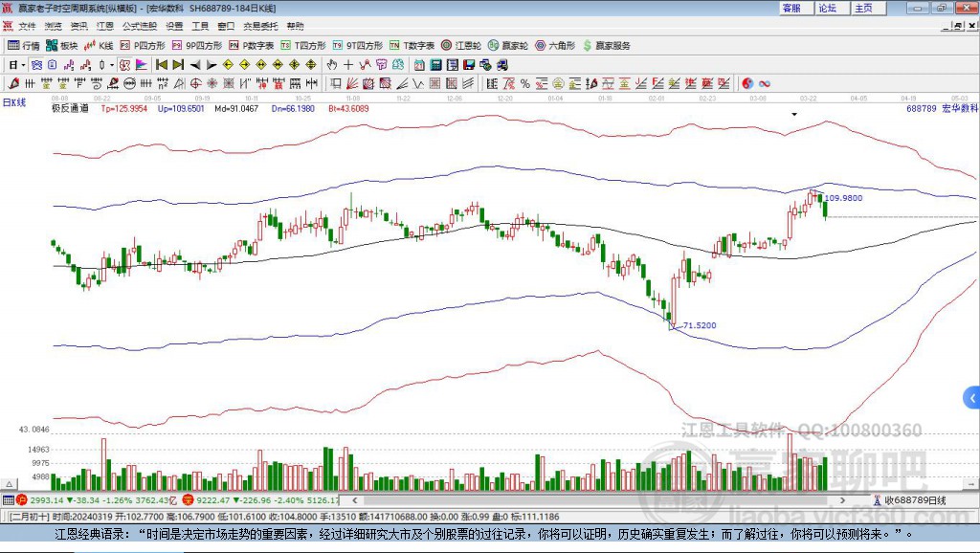Click horizontal scrollbar right arrow

(x=842, y=500)
